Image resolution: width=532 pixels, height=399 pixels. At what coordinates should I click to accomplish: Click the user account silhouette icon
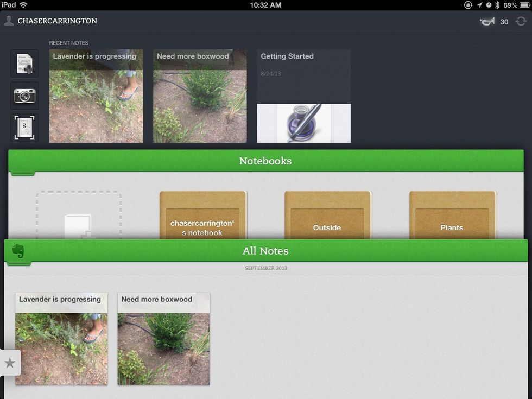(9, 21)
